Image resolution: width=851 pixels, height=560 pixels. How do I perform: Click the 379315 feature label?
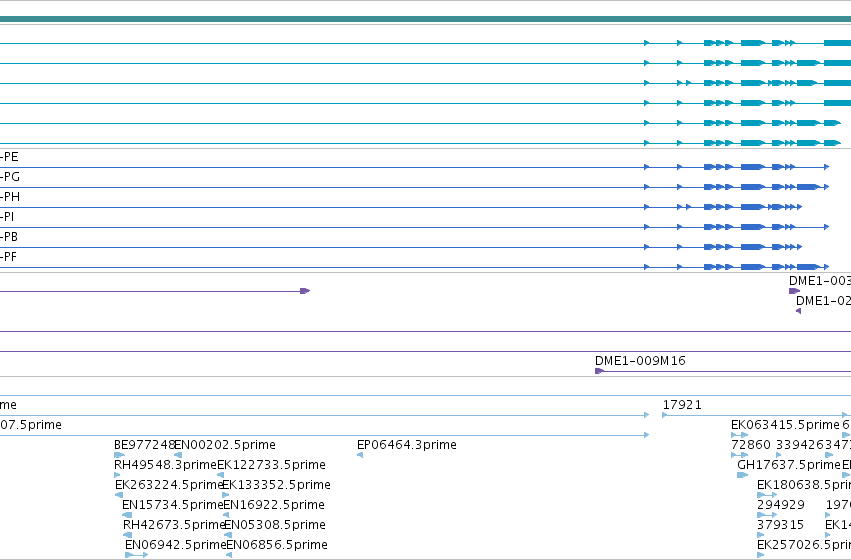tap(780, 525)
